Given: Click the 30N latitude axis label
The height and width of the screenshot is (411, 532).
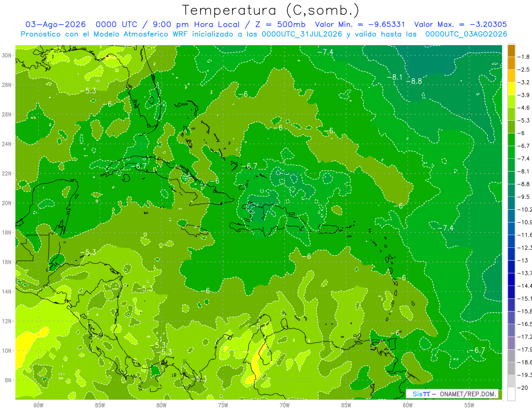Looking at the screenshot, I should click(x=7, y=55).
